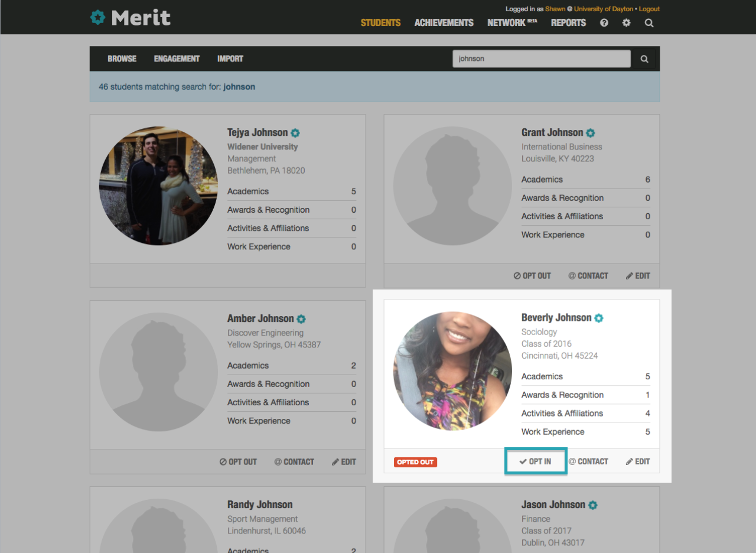Opt out Grant Johnson
The width and height of the screenshot is (756, 553).
[x=532, y=276]
